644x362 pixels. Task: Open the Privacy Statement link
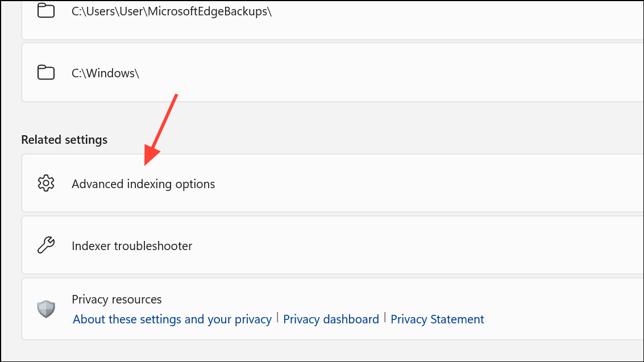coord(437,319)
